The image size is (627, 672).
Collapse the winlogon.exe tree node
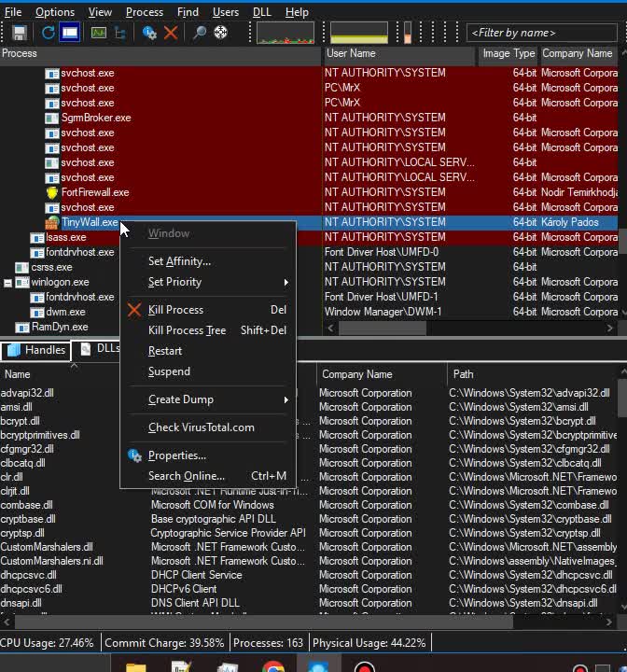point(8,282)
